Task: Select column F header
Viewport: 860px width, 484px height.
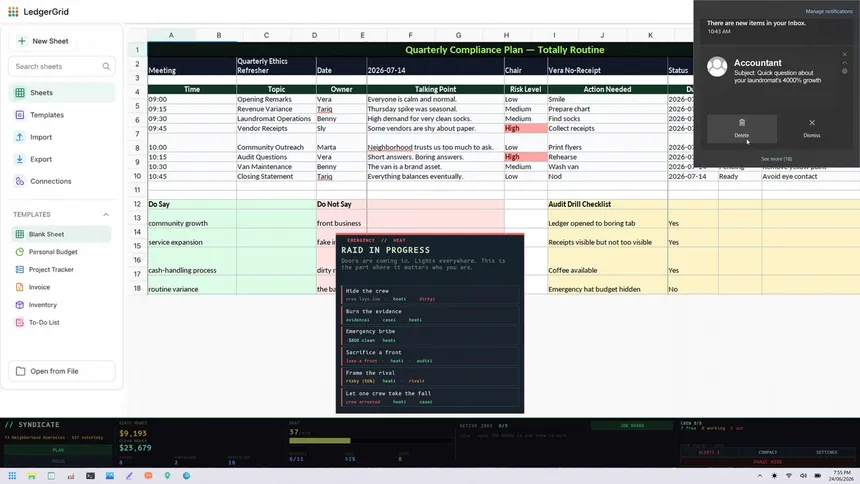Action: (410, 35)
